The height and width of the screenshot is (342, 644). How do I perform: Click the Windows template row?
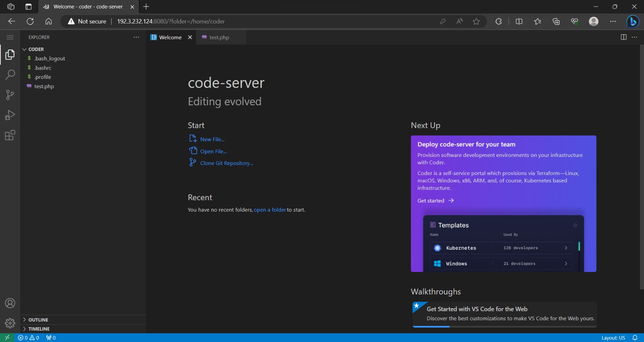[501, 264]
